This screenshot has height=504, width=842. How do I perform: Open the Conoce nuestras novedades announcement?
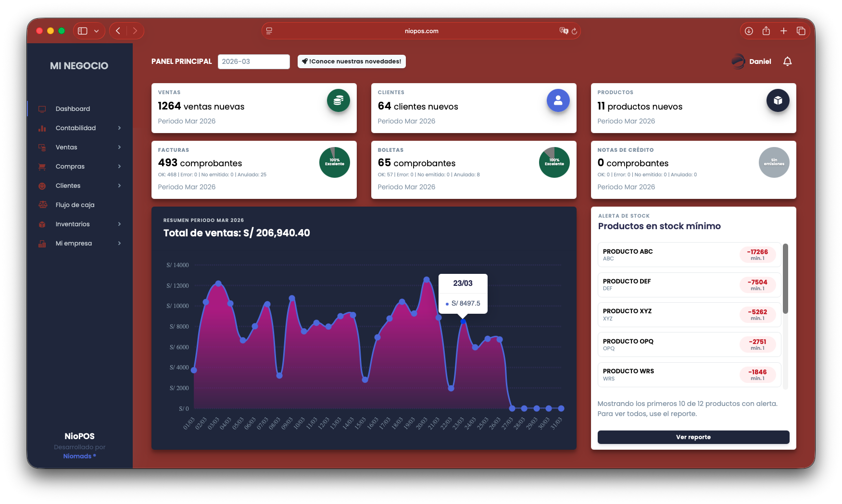pyautogui.click(x=352, y=61)
